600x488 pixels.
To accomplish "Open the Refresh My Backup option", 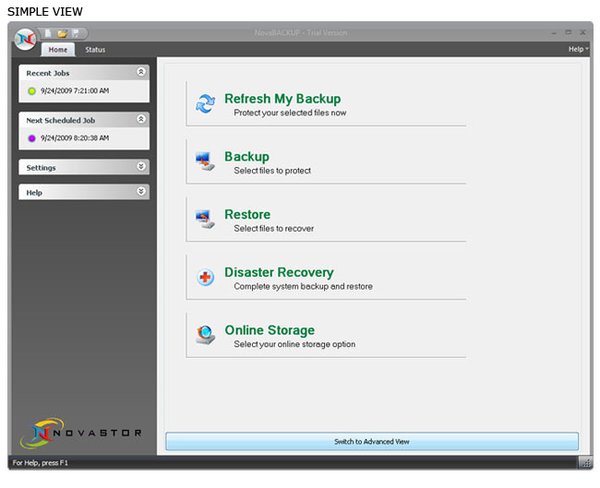I will (x=326, y=104).
